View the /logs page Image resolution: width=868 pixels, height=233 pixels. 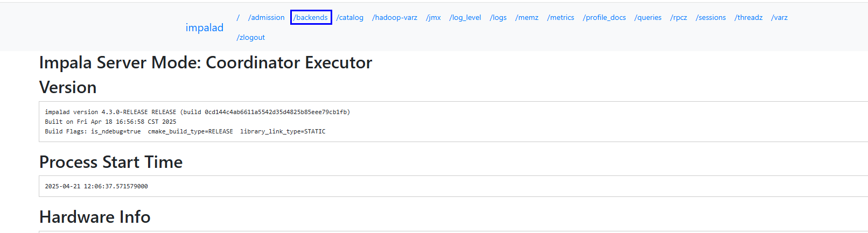(498, 17)
